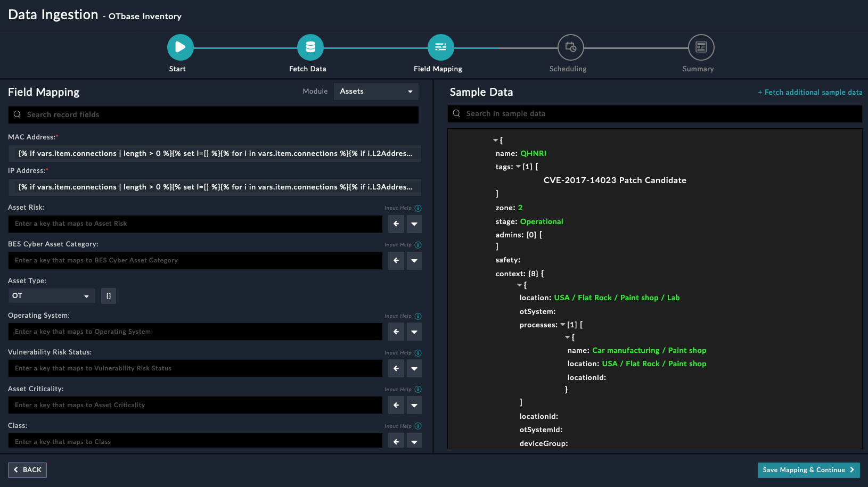The image size is (868, 487).
Task: Click the Input Help icon for Vulnerability Risk Status
Action: tap(418, 353)
